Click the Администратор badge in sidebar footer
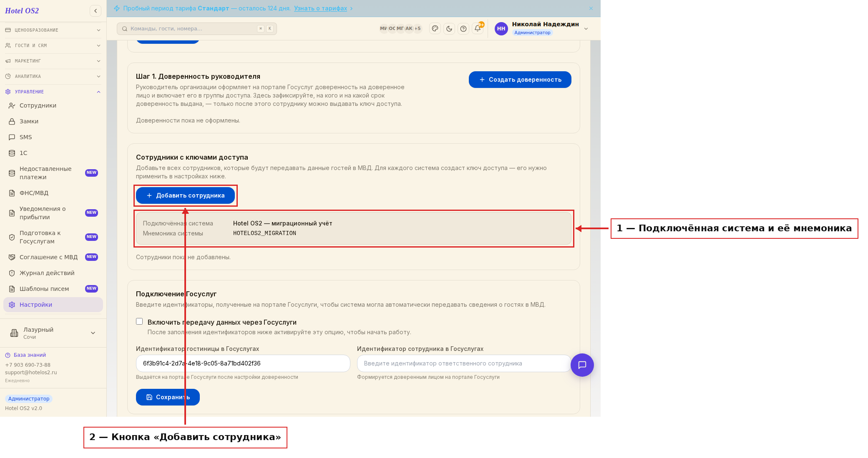Image resolution: width=868 pixels, height=458 pixels. [x=29, y=399]
